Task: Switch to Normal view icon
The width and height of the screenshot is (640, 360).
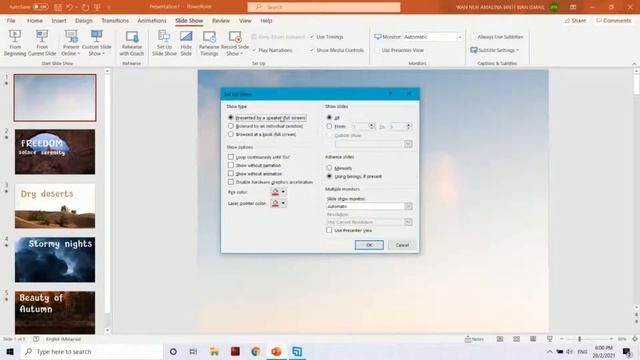Action: click(x=500, y=339)
